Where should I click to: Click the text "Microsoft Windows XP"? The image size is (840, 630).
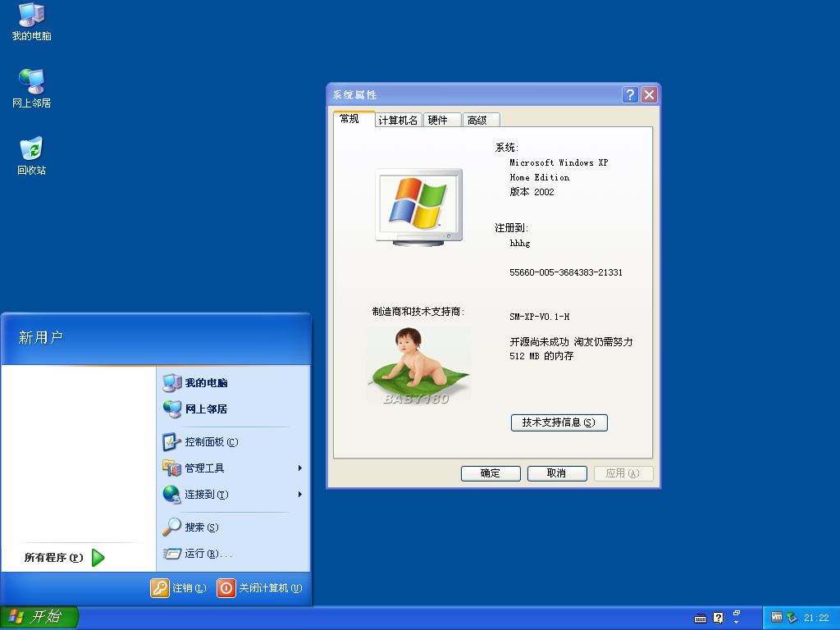tap(559, 163)
